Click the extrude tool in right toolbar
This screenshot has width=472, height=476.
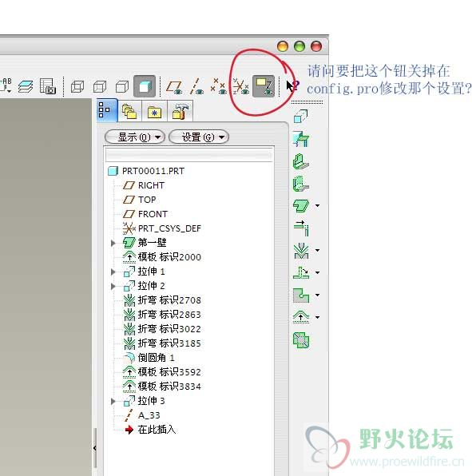[301, 116]
